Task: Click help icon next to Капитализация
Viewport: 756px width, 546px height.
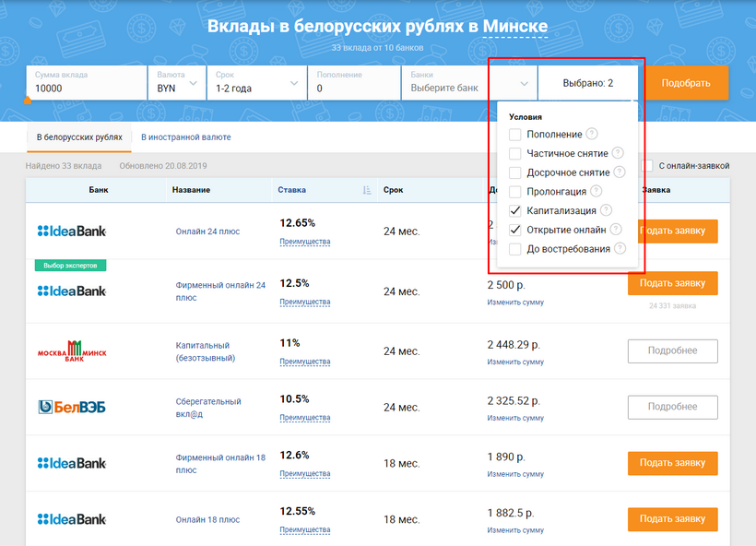Action: click(x=606, y=210)
